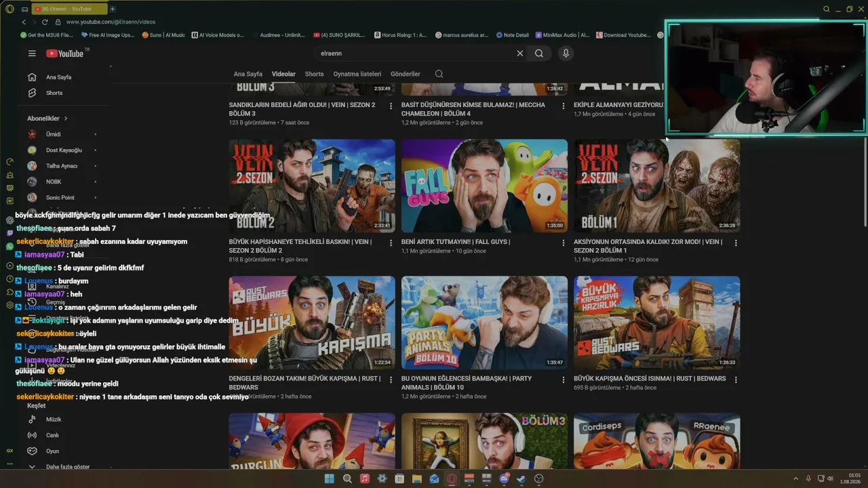Open the Download Youtube bookmark
868x488 pixels.
click(x=623, y=35)
